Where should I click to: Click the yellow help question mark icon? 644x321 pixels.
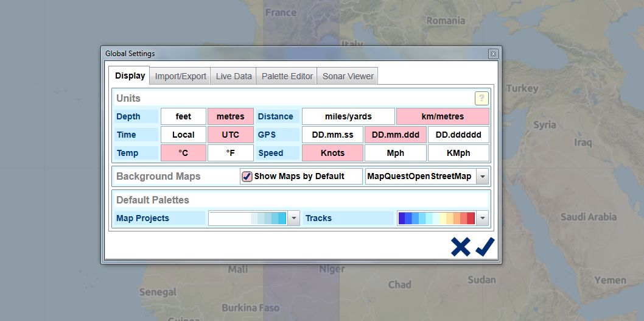(x=481, y=99)
